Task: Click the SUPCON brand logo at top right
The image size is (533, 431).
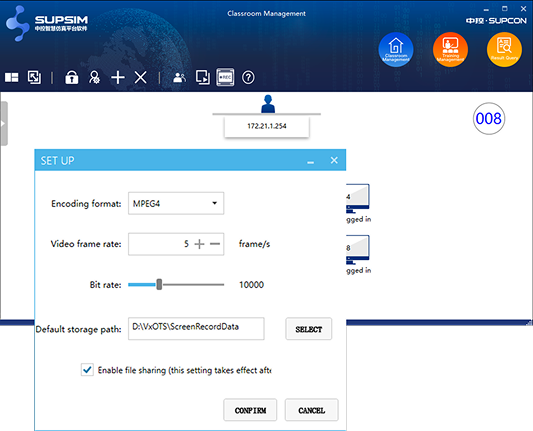Action: click(x=496, y=21)
